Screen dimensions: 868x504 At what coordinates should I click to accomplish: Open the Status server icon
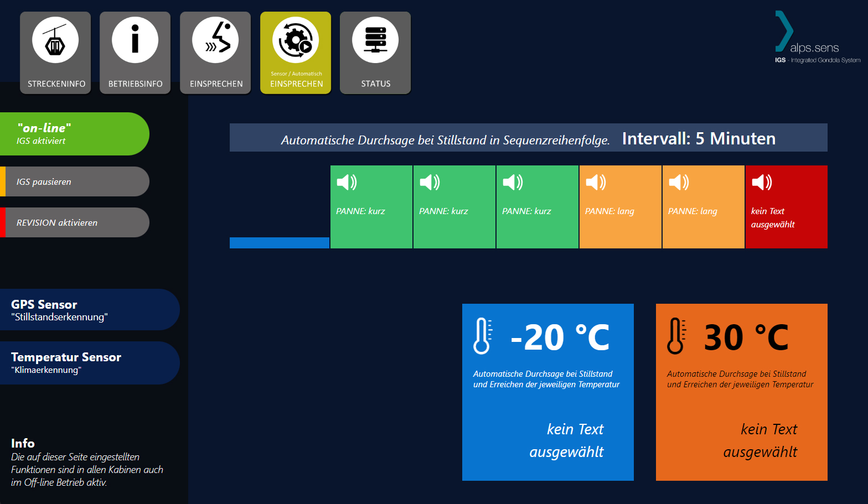point(375,40)
